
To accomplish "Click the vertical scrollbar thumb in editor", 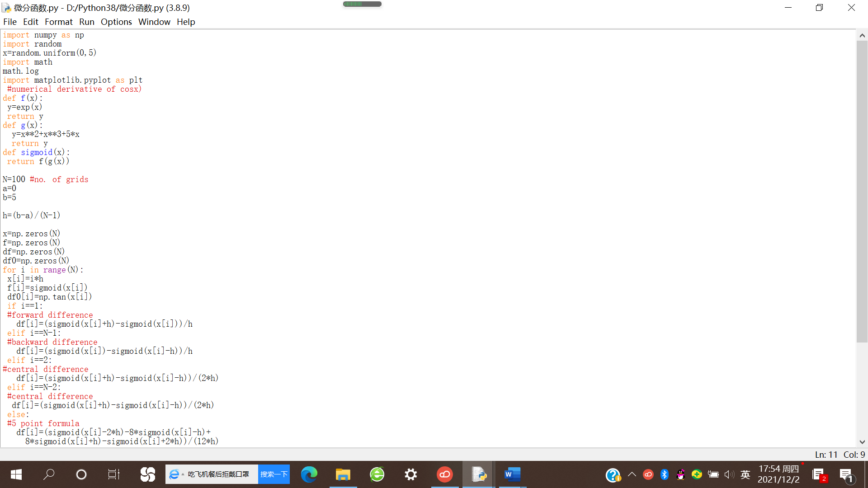I will tap(862, 192).
